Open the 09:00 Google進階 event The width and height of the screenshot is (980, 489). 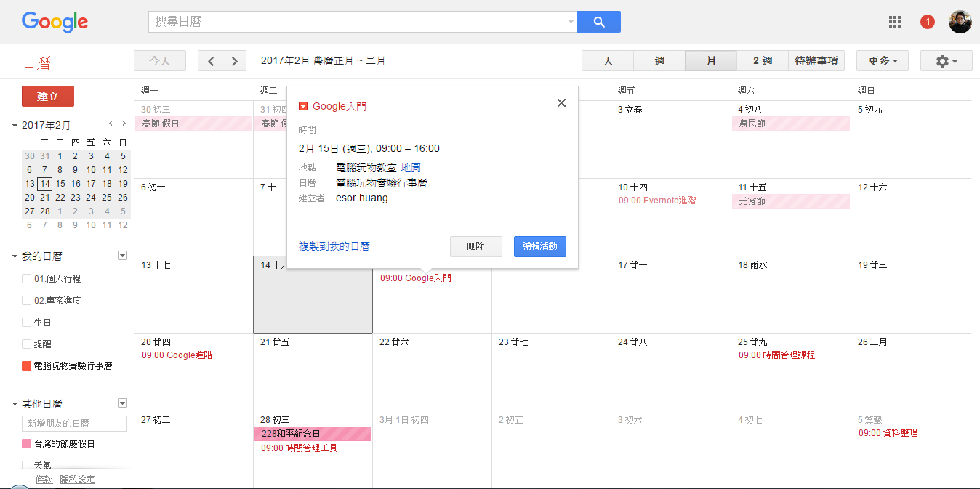177,355
